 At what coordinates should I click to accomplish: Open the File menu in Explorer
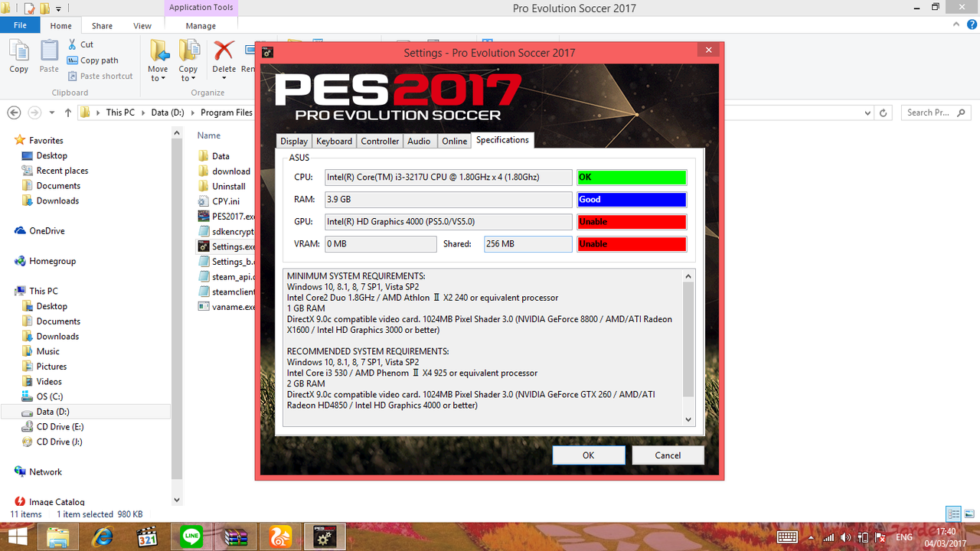20,25
